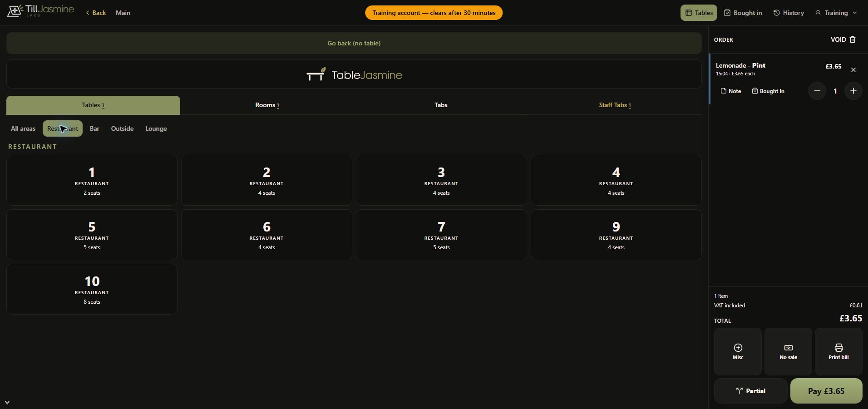Choose restaurant table 7
The image size is (868, 409).
coord(441,235)
